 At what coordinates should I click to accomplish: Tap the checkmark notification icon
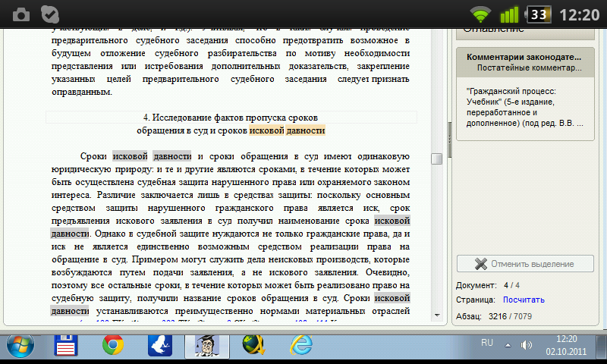click(x=51, y=14)
